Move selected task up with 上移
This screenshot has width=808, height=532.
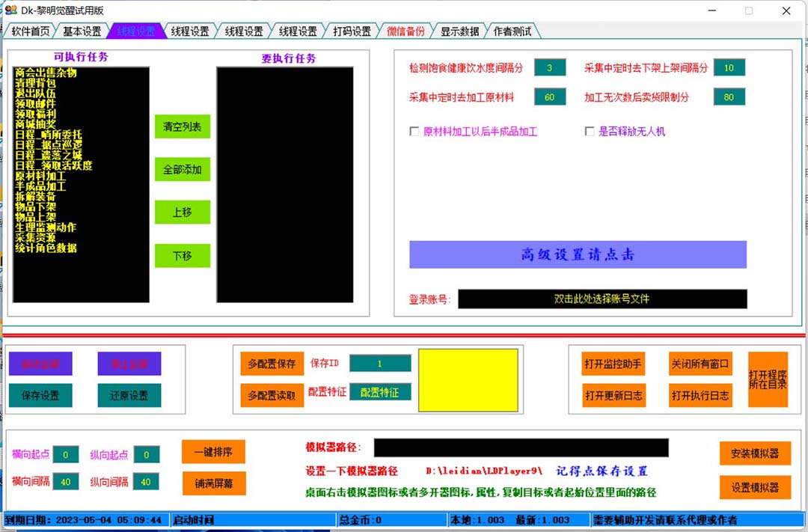183,213
